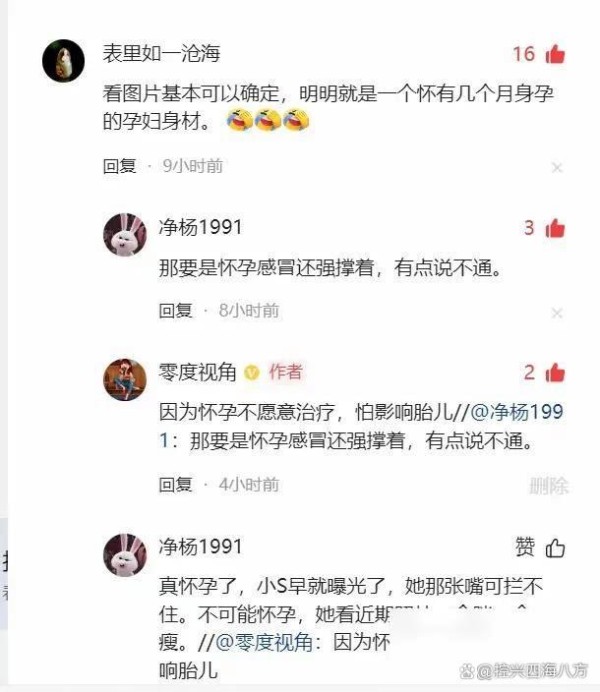Open 表里如一沧海's profile avatar
600x692 pixels.
63,60
